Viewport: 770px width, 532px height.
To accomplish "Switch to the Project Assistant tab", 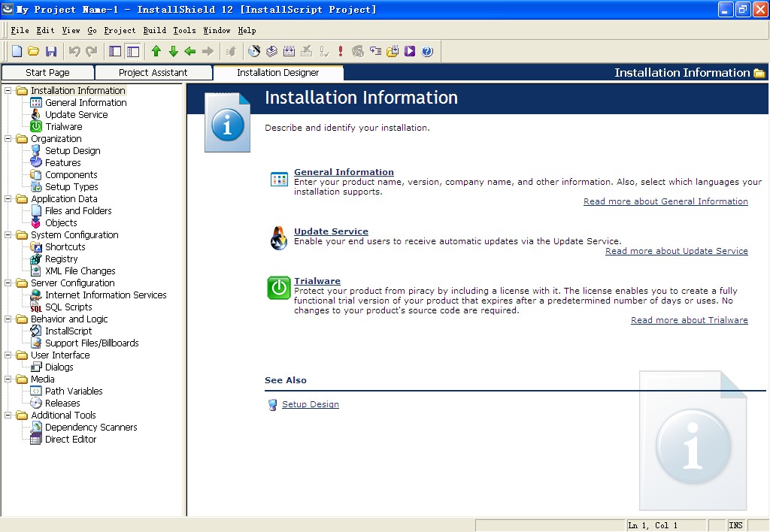I will 153,73.
